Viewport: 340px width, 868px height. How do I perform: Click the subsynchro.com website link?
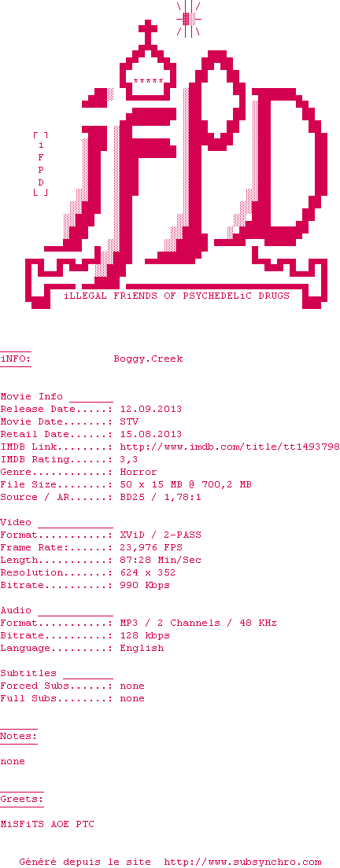pyautogui.click(x=242, y=862)
